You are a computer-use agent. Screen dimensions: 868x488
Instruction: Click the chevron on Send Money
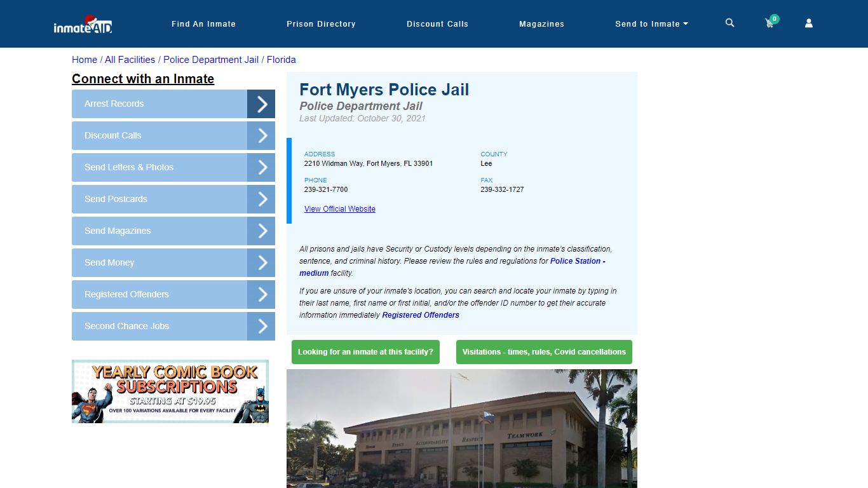pyautogui.click(x=261, y=262)
